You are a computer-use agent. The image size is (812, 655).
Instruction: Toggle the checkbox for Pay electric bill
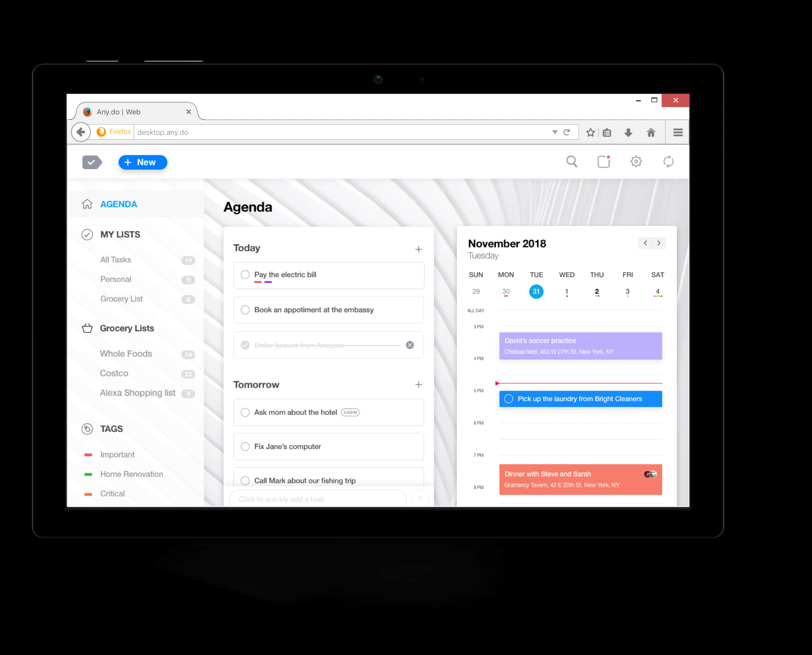click(245, 275)
